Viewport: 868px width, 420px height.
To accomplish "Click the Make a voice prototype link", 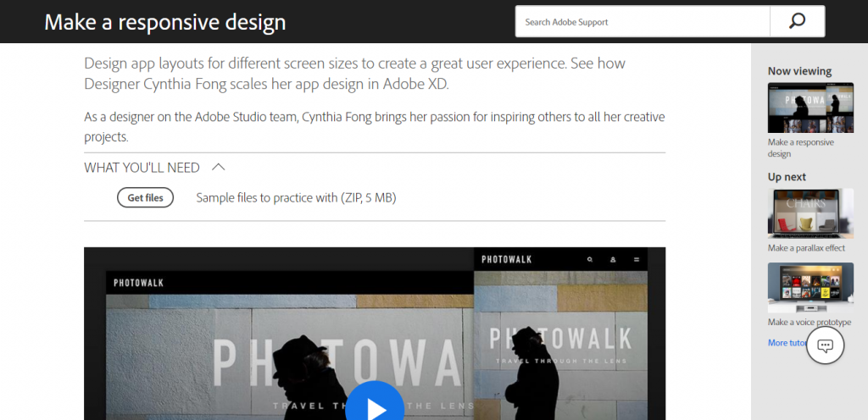I will click(810, 322).
